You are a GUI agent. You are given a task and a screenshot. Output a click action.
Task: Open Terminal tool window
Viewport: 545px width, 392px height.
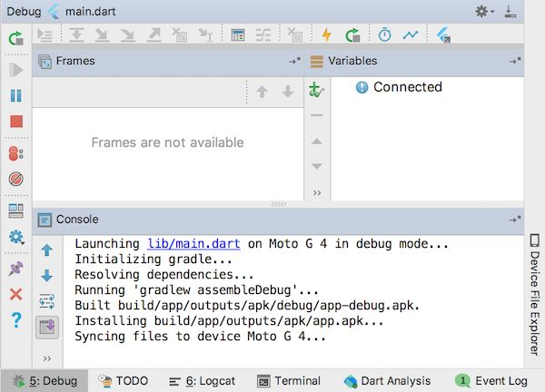tap(289, 381)
